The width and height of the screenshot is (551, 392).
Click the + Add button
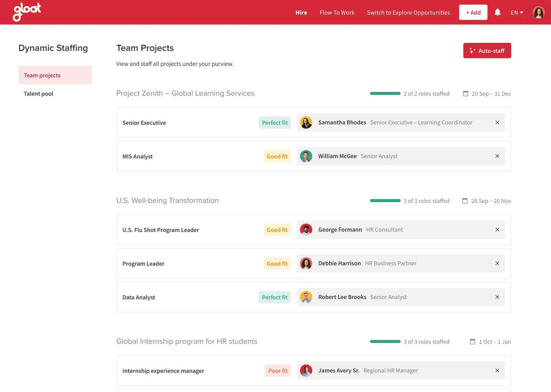coord(473,12)
